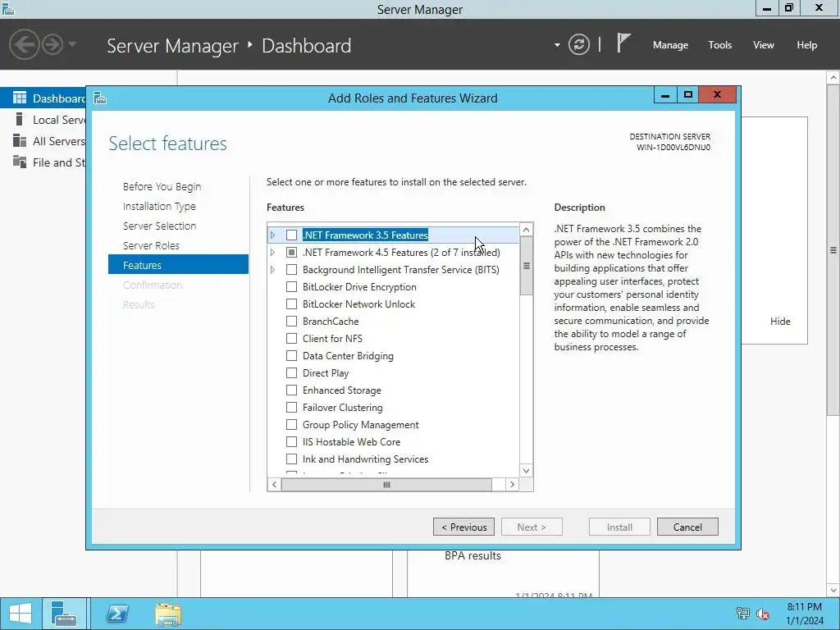The height and width of the screenshot is (630, 840).
Task: Select the Local Server icon in sidebar
Action: click(x=20, y=119)
